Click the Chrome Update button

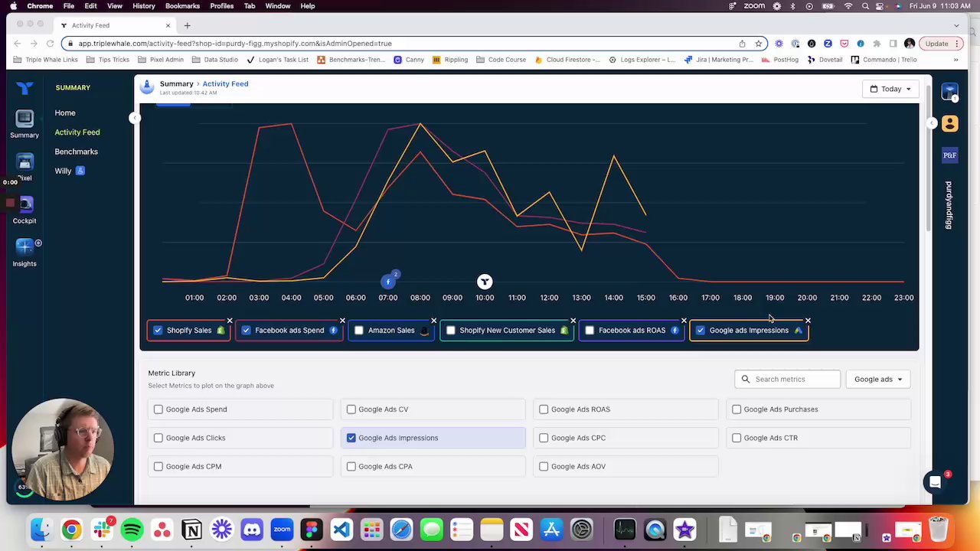pyautogui.click(x=940, y=44)
